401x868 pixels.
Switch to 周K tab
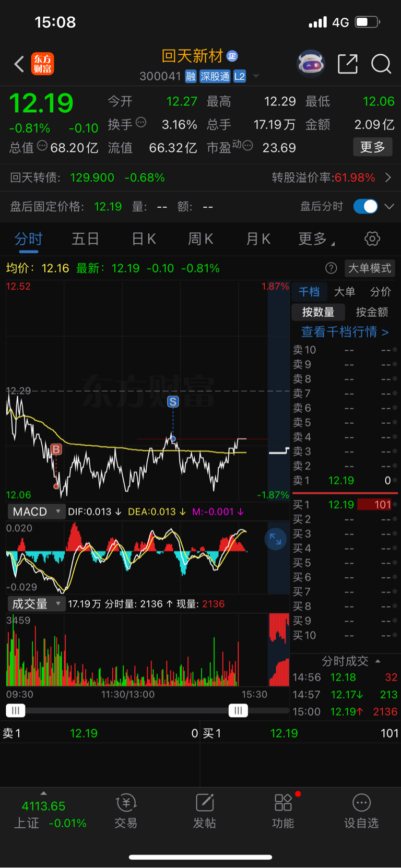(x=201, y=239)
